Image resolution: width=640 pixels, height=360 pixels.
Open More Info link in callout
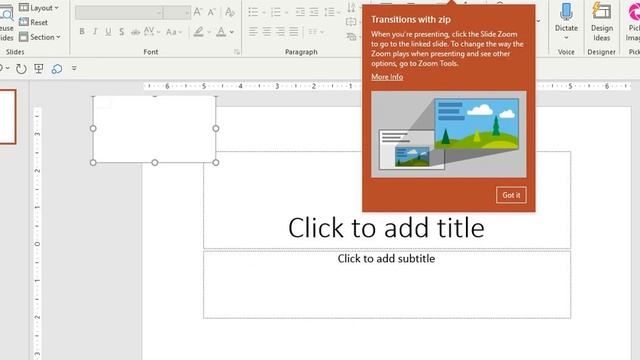pos(387,77)
